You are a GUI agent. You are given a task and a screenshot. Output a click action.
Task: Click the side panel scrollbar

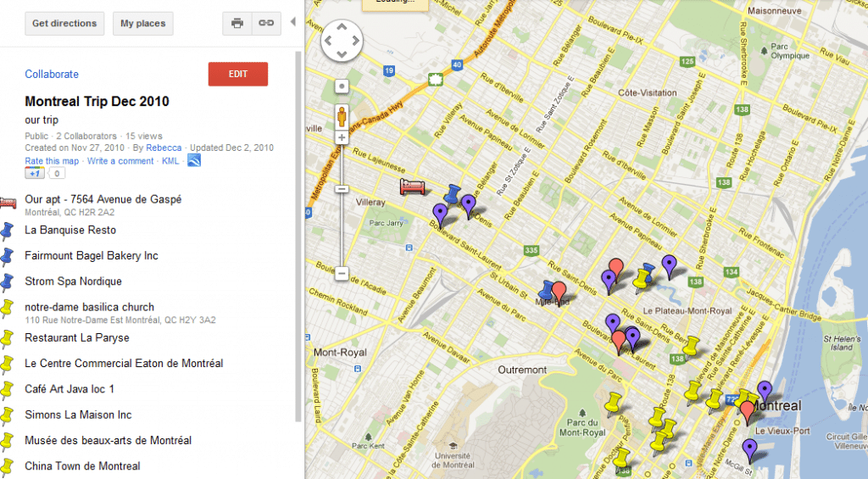point(298,237)
